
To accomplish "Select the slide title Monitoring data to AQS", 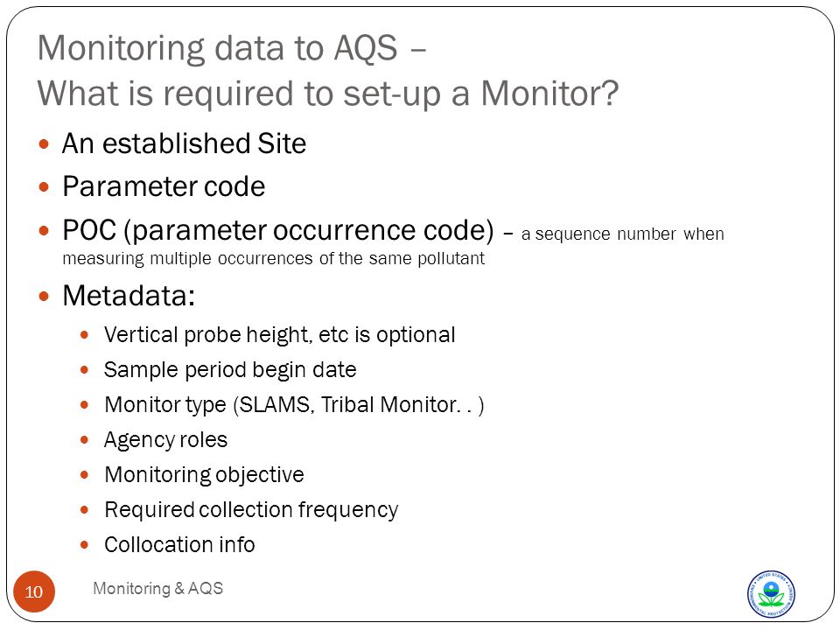I will pos(231,48).
